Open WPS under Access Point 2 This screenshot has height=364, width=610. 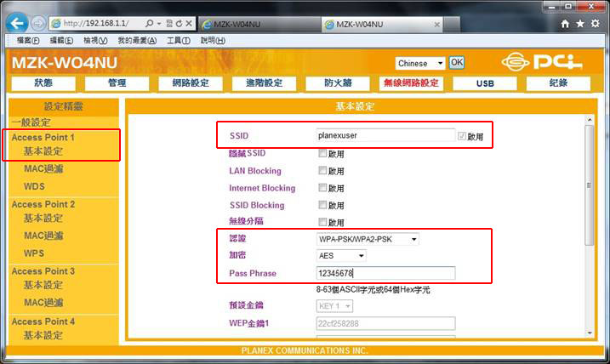coord(34,253)
